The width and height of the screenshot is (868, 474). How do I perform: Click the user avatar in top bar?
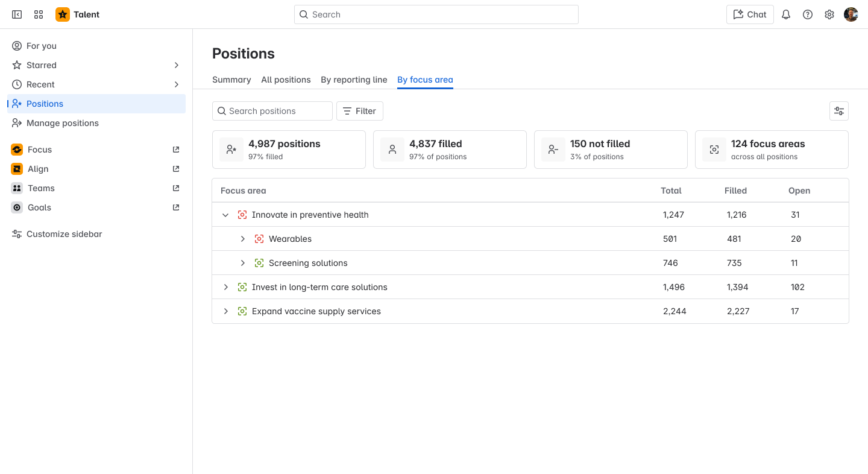[x=851, y=14]
